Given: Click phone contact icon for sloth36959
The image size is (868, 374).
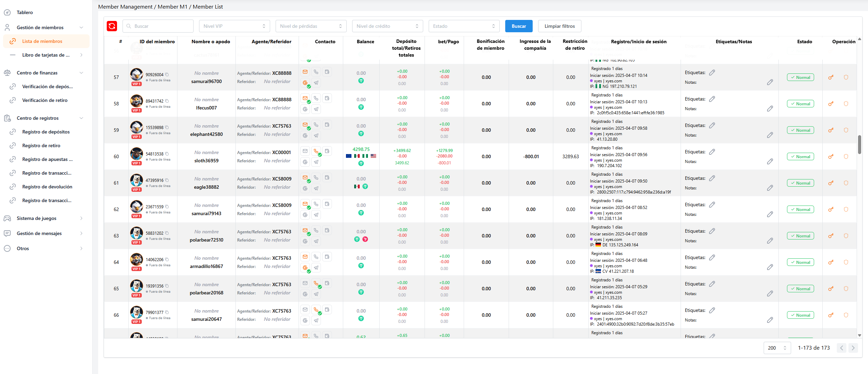Looking at the screenshot, I should (316, 151).
